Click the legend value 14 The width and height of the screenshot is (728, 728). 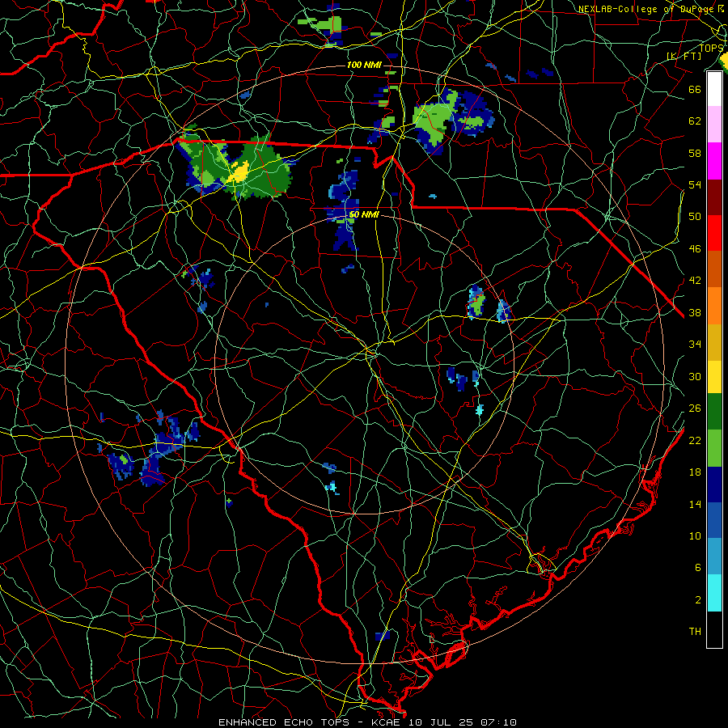click(695, 504)
